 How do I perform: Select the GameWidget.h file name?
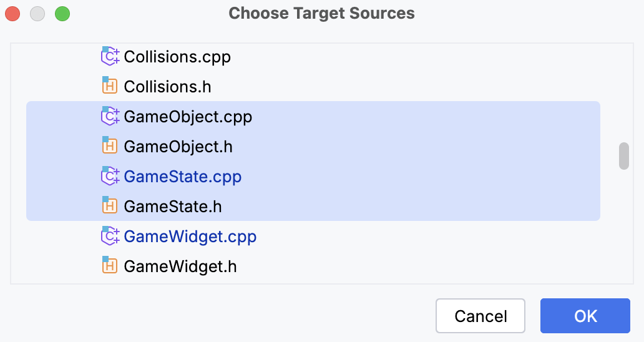click(180, 266)
